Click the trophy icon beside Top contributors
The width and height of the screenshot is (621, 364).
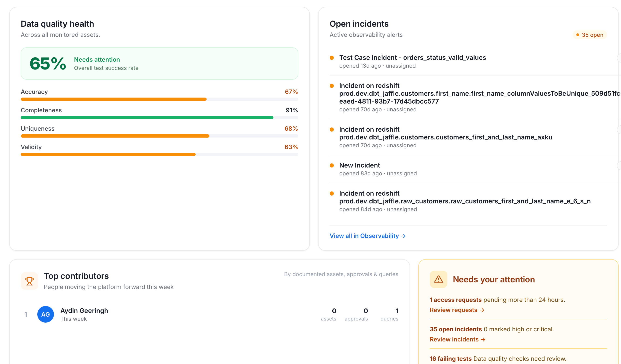coord(29,281)
